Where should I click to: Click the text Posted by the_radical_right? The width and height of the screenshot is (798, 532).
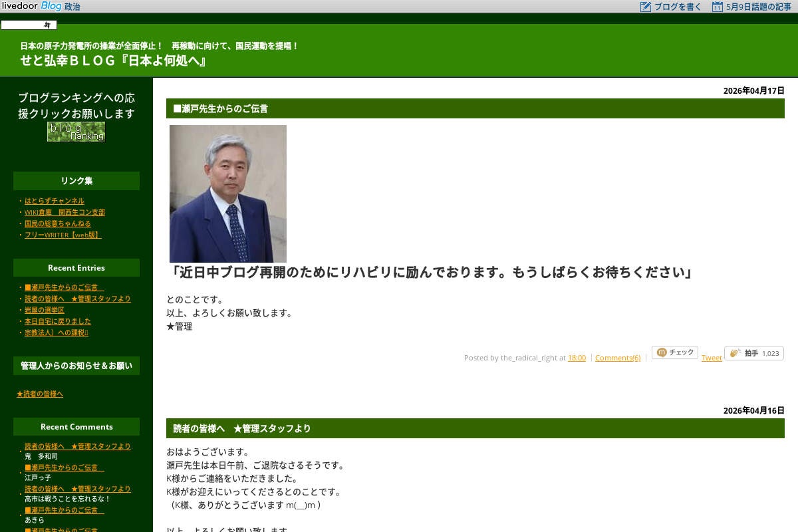[511, 358]
